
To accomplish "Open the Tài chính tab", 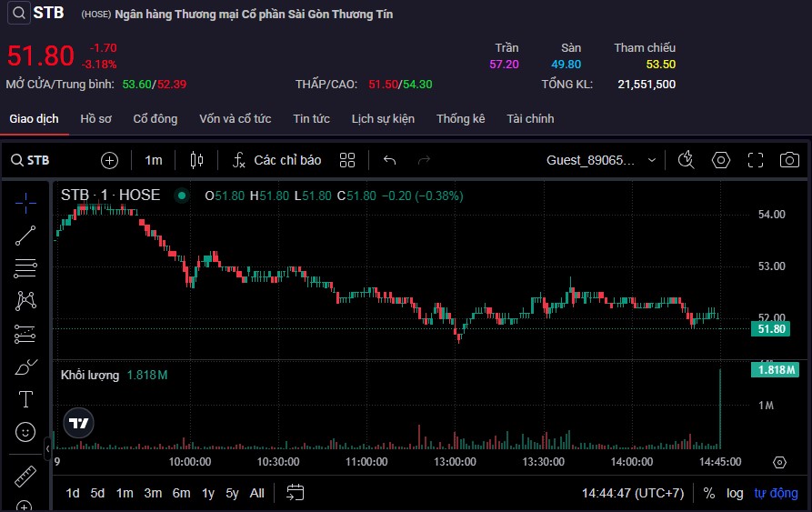I will [x=530, y=119].
